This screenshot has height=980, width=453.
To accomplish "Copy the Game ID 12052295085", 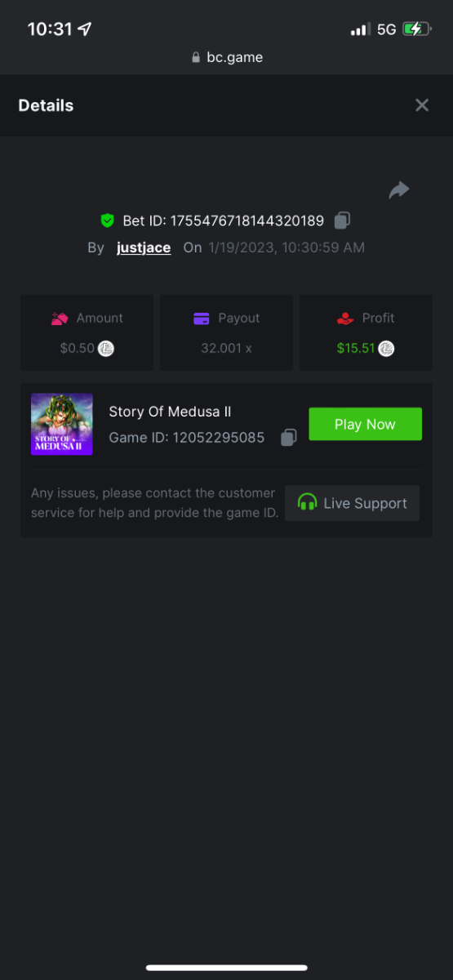I will [x=288, y=438].
